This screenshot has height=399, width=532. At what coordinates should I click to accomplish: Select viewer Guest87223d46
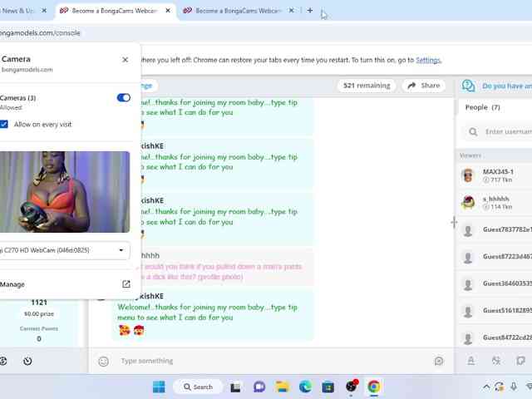coord(495,257)
